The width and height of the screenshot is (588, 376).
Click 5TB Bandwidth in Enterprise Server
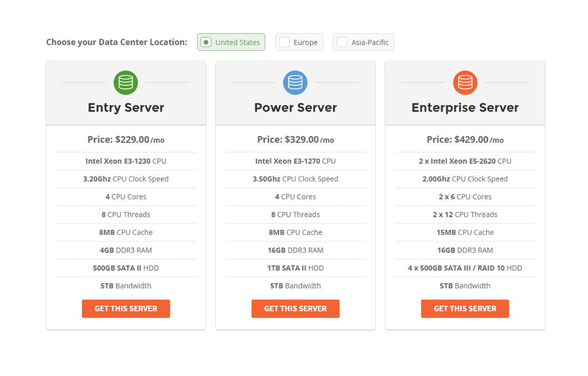[465, 286]
